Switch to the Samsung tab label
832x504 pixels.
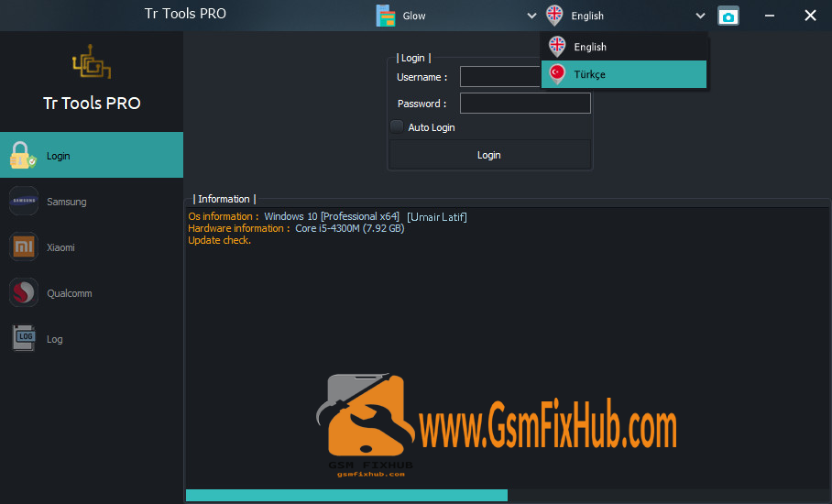(x=66, y=202)
